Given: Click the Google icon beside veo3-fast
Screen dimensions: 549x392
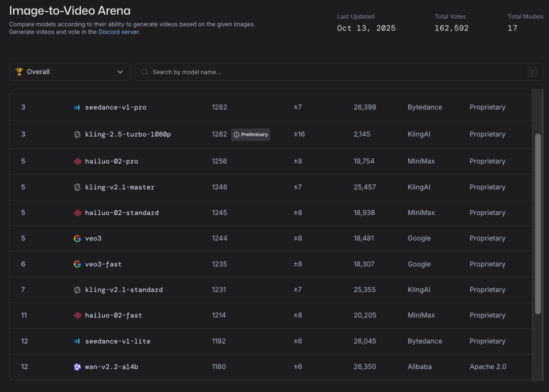Looking at the screenshot, I should 77,265.
